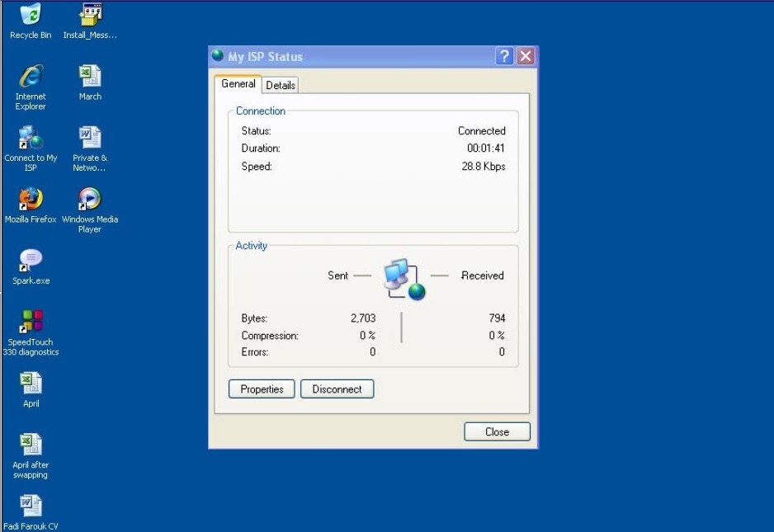Open Windows Media Player
The height and width of the screenshot is (532, 774).
[x=88, y=199]
